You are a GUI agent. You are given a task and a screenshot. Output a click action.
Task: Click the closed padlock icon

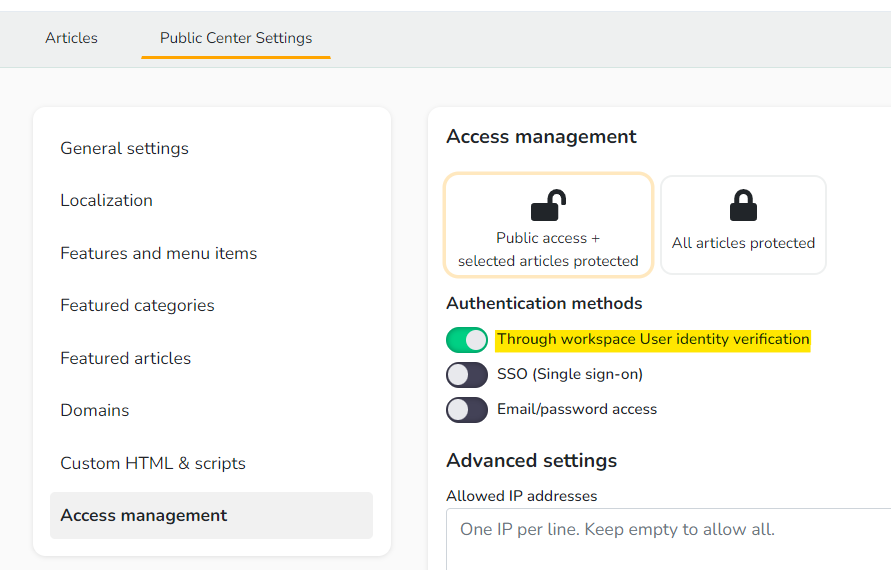point(743,205)
